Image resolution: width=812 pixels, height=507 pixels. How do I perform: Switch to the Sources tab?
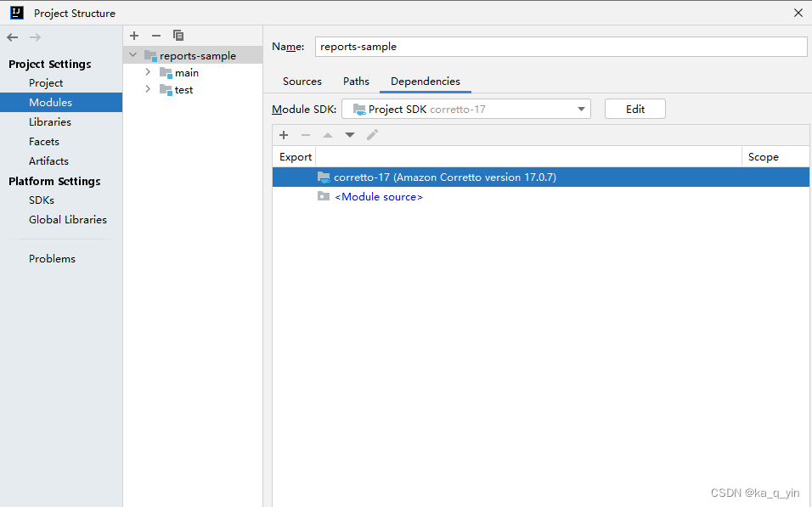[x=302, y=82]
